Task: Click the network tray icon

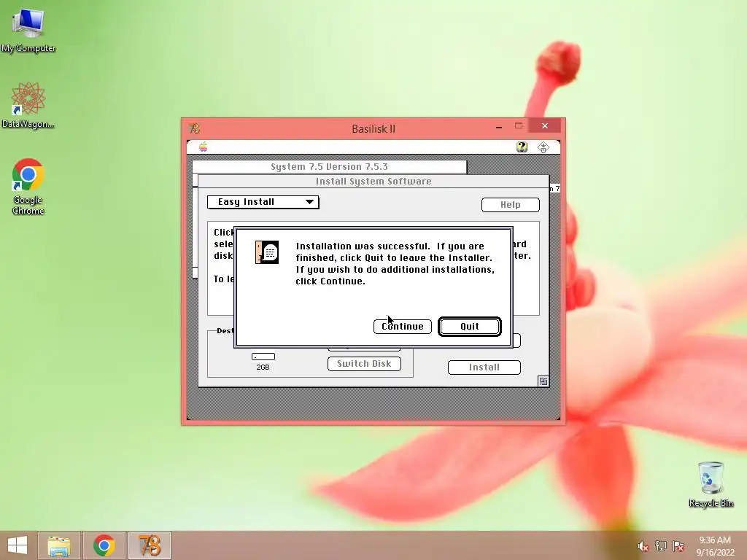Action: (660, 546)
